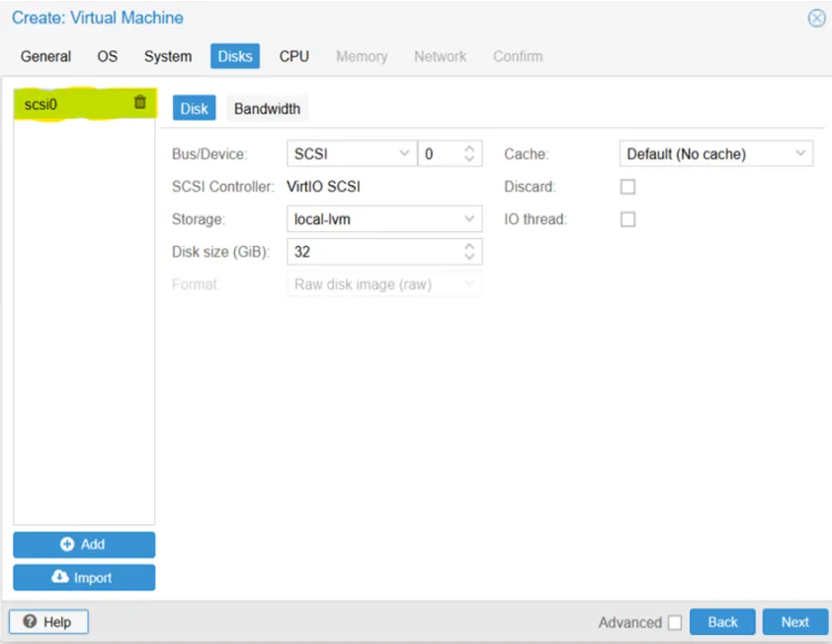Click the Create: Virtual Machine title
This screenshot has height=644, width=832.
[x=98, y=18]
